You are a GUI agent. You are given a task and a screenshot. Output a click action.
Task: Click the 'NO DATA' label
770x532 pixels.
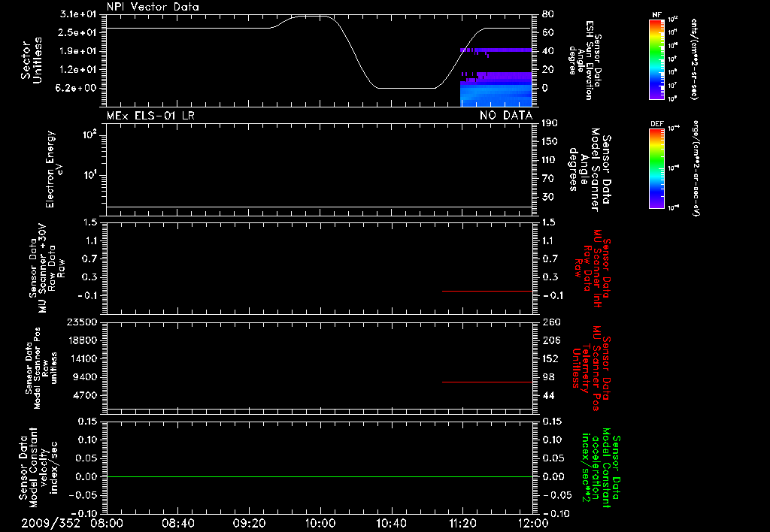(x=506, y=116)
